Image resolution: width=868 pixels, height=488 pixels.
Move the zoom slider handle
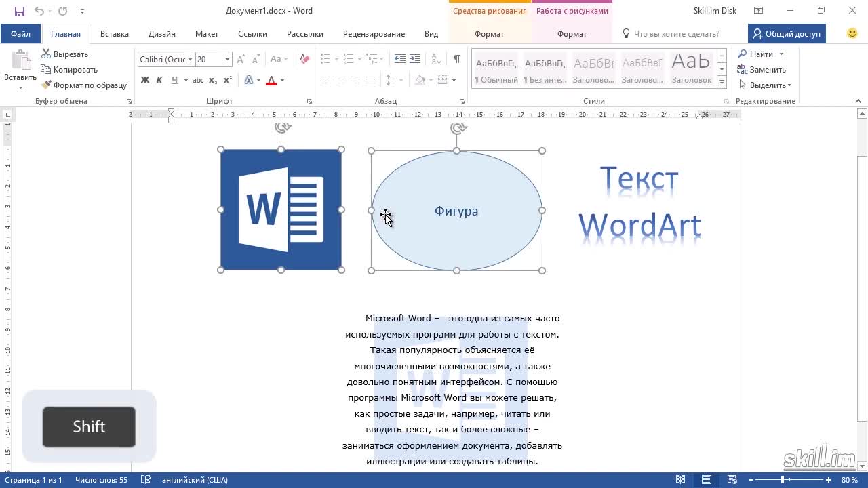783,480
